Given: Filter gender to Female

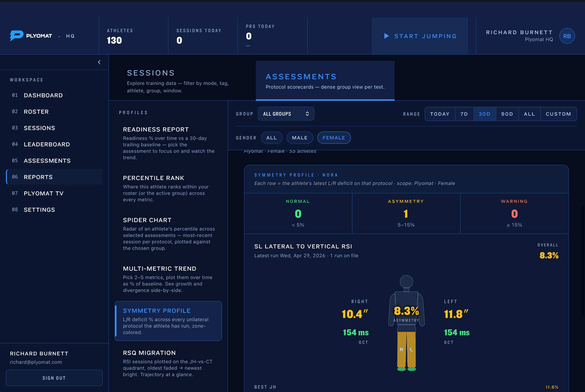Looking at the screenshot, I should (x=334, y=138).
